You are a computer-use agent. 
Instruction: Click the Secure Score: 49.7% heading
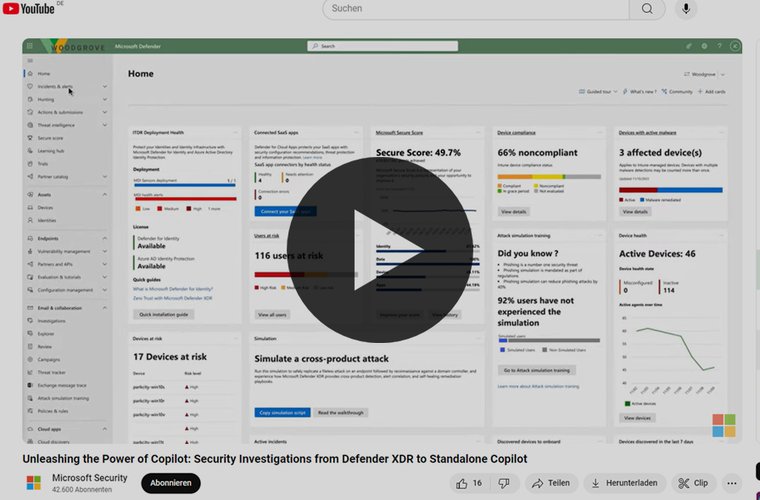pyautogui.click(x=418, y=153)
